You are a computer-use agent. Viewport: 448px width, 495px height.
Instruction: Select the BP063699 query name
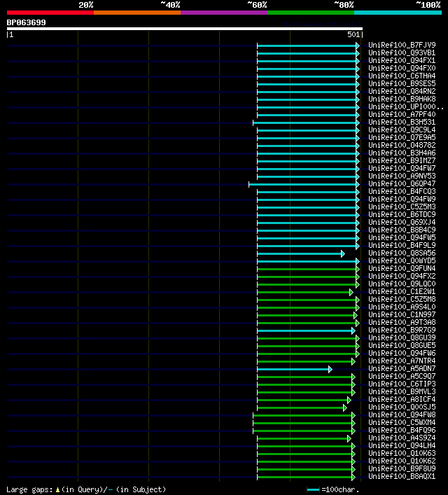point(26,22)
